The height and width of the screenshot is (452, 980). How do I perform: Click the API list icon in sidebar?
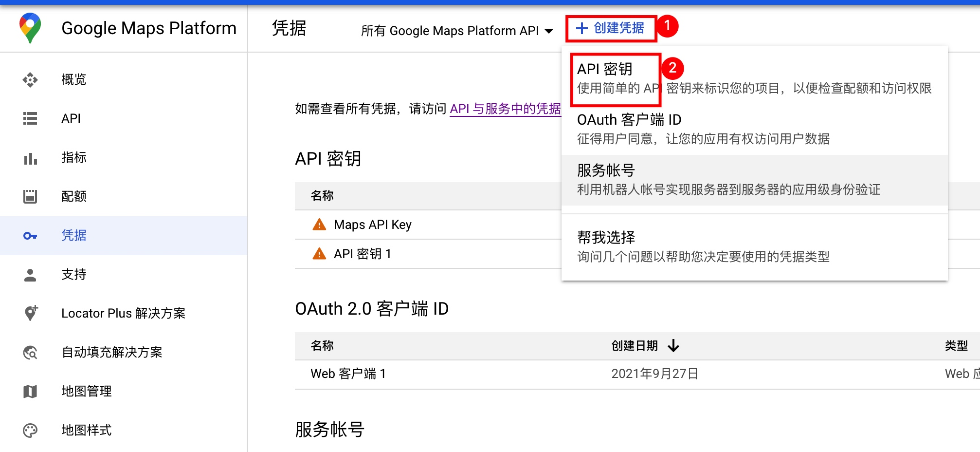coord(30,118)
